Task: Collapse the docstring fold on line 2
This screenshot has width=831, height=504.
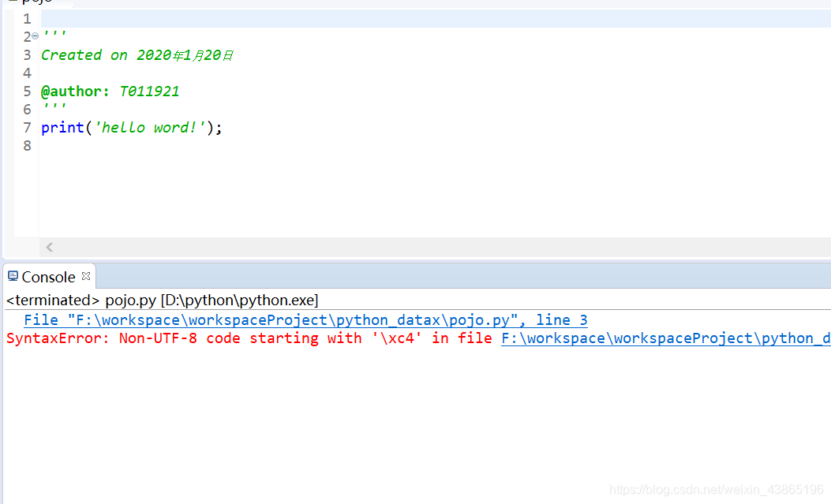Action: pos(35,36)
